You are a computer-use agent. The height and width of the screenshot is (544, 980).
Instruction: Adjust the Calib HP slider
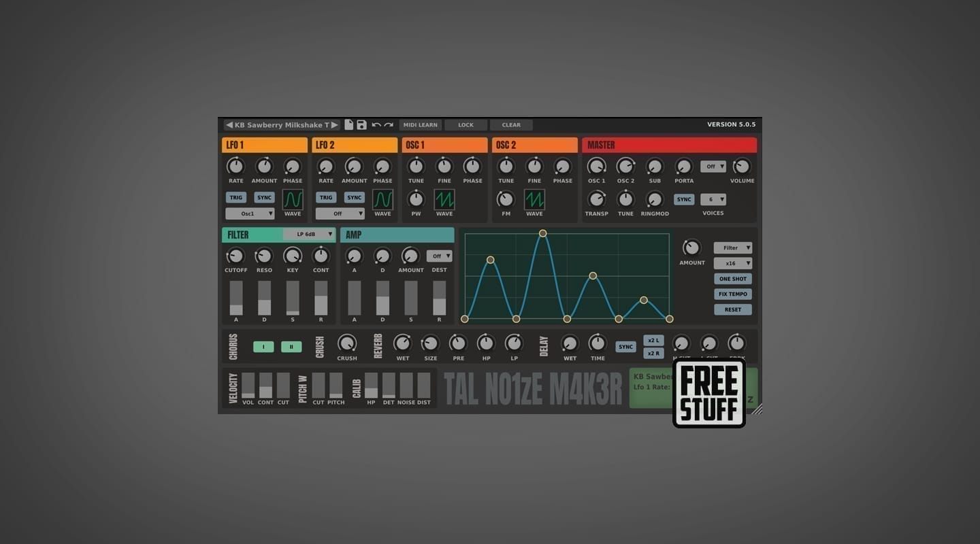pos(371,385)
